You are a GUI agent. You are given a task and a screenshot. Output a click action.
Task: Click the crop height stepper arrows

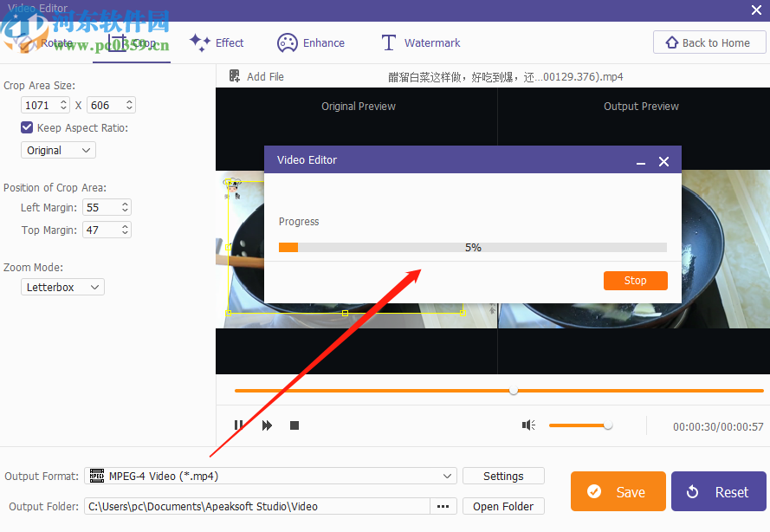[129, 105]
